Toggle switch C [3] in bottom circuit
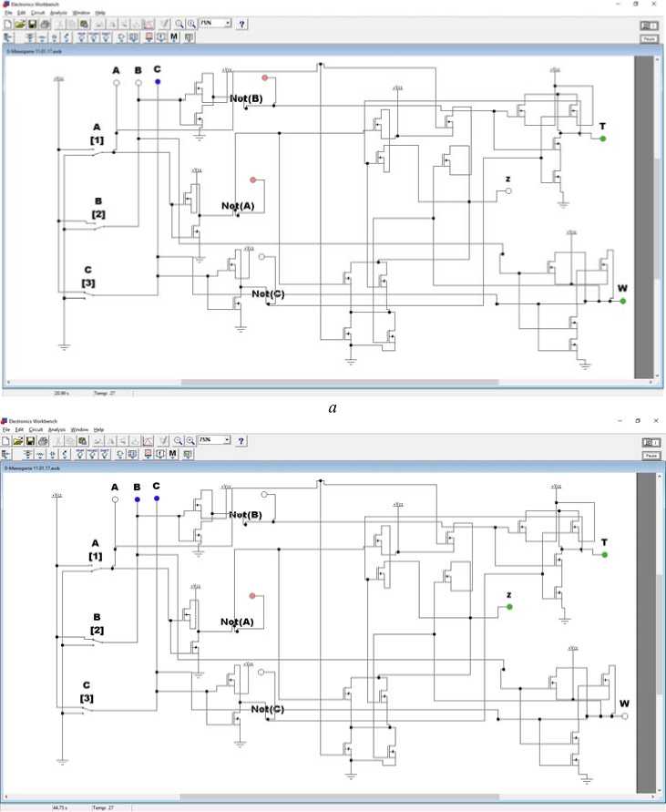Screen dimensions: 666x812 click(x=87, y=712)
